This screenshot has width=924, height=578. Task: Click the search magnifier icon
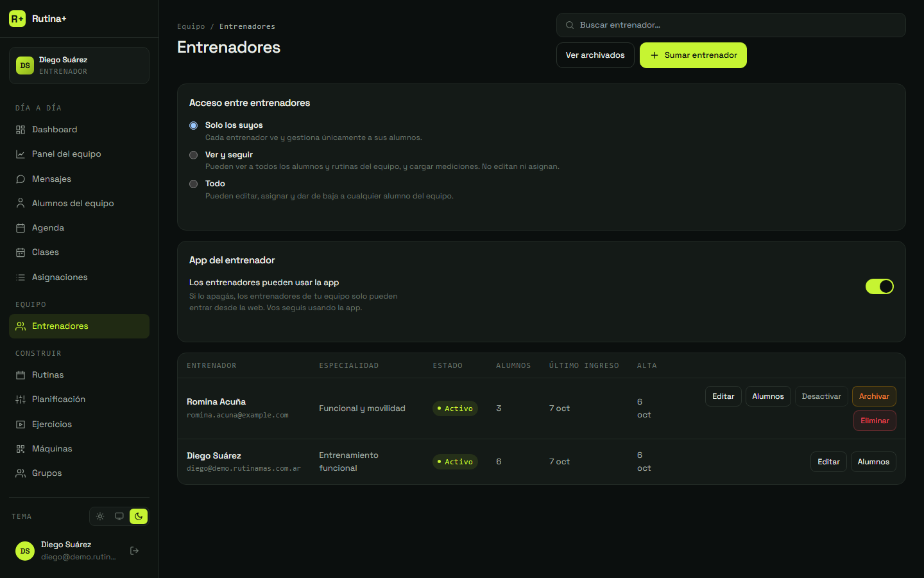(x=569, y=25)
